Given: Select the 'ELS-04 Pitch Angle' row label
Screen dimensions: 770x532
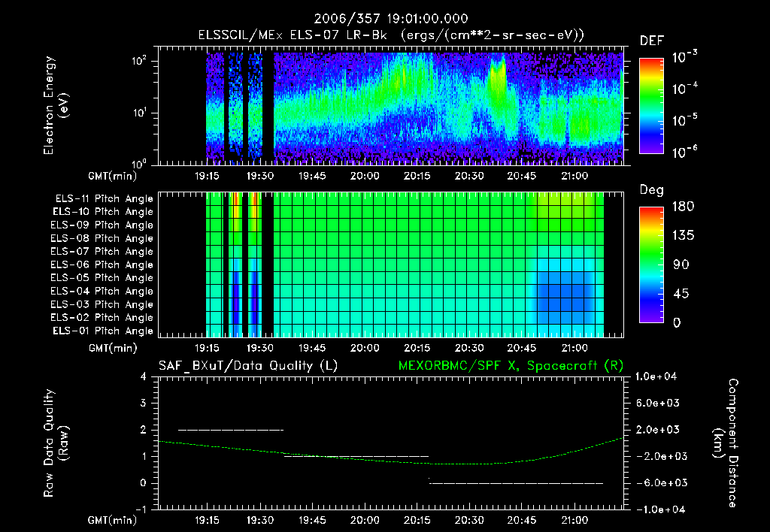Looking at the screenshot, I should click(102, 292).
